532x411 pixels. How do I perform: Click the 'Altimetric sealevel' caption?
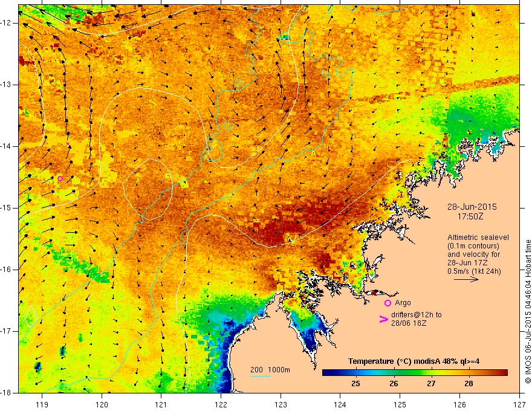point(478,238)
